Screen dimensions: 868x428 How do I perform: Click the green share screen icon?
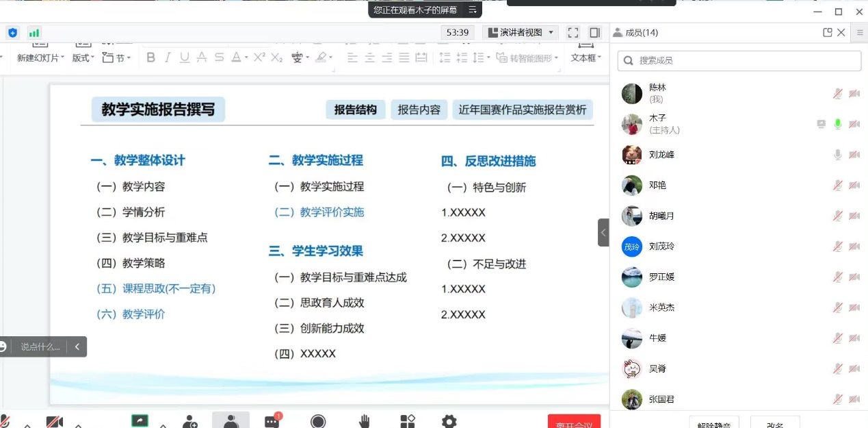140,420
